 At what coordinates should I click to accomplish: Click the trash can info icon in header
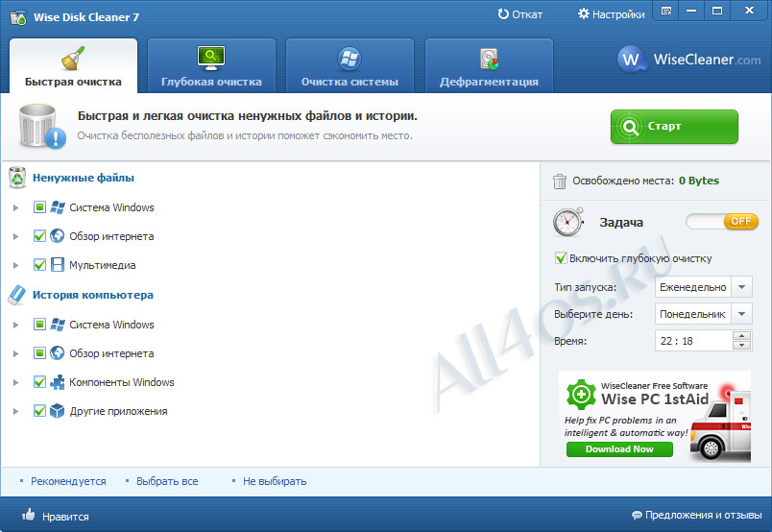pos(42,126)
